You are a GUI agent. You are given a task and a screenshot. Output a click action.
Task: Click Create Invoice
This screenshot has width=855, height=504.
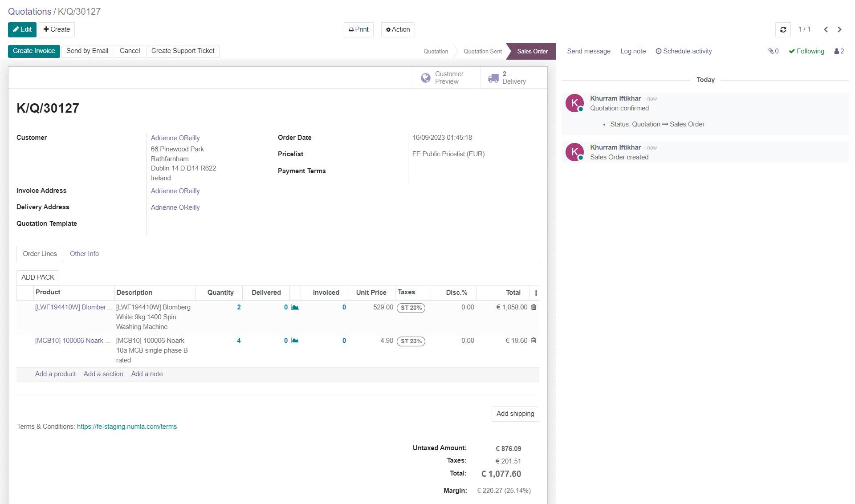(34, 51)
